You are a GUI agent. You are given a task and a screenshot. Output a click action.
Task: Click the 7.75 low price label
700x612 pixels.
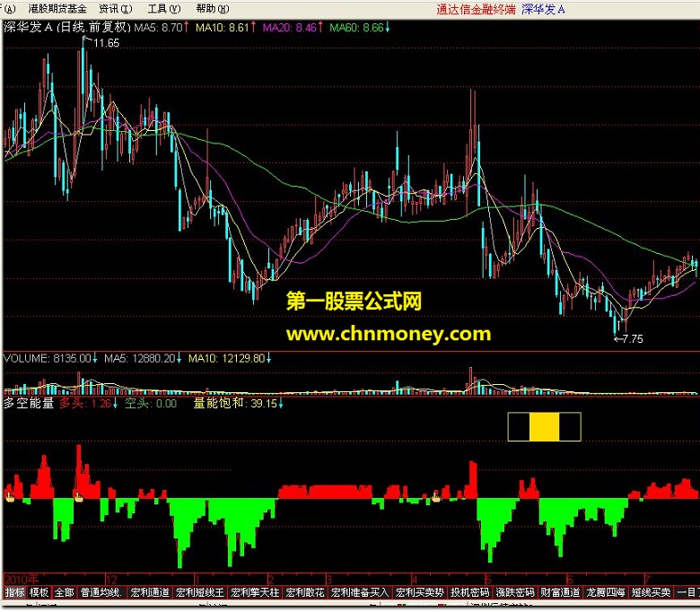pos(632,339)
